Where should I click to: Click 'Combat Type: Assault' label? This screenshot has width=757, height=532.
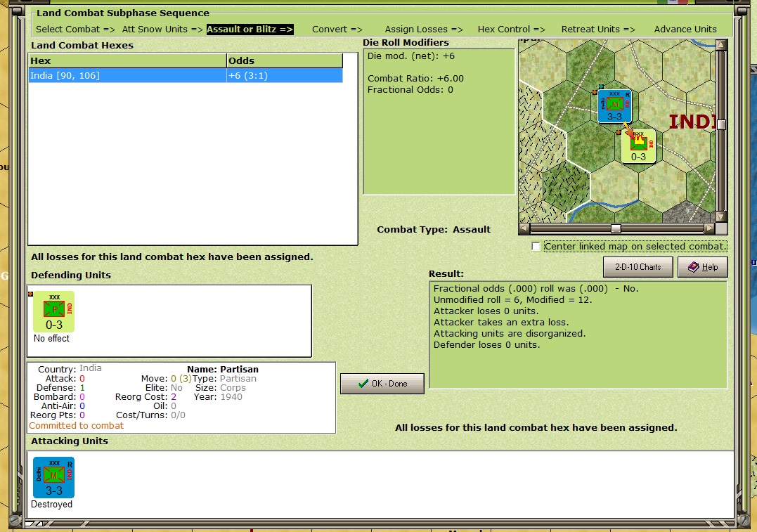434,230
